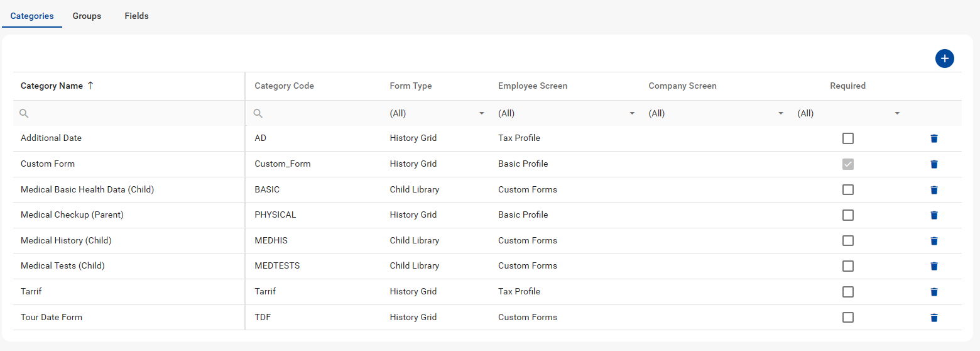Delete the Additional Date category row
The width and height of the screenshot is (980, 351).
tap(934, 138)
